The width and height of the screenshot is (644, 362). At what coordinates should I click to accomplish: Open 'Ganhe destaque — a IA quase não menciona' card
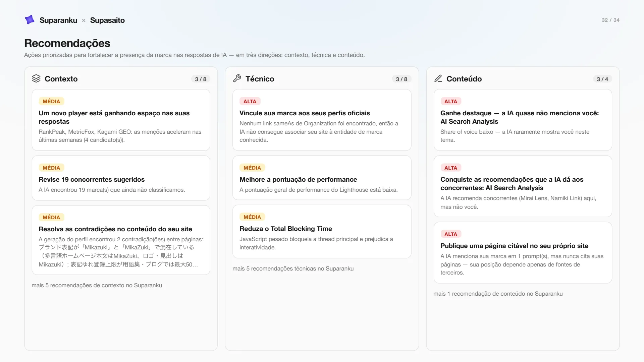tap(523, 120)
